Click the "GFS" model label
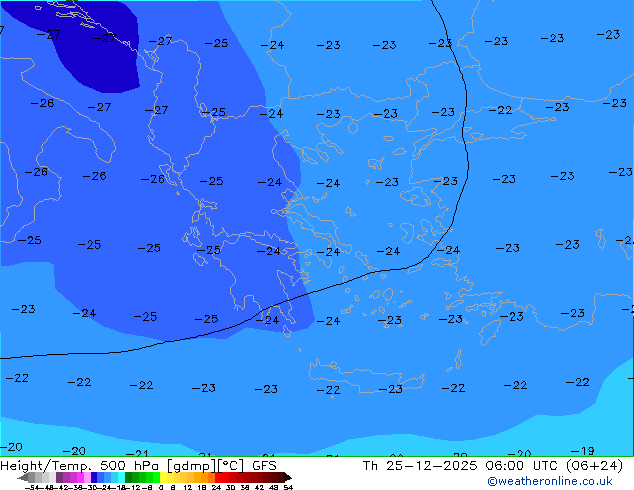The height and width of the screenshot is (490, 634). click(264, 466)
